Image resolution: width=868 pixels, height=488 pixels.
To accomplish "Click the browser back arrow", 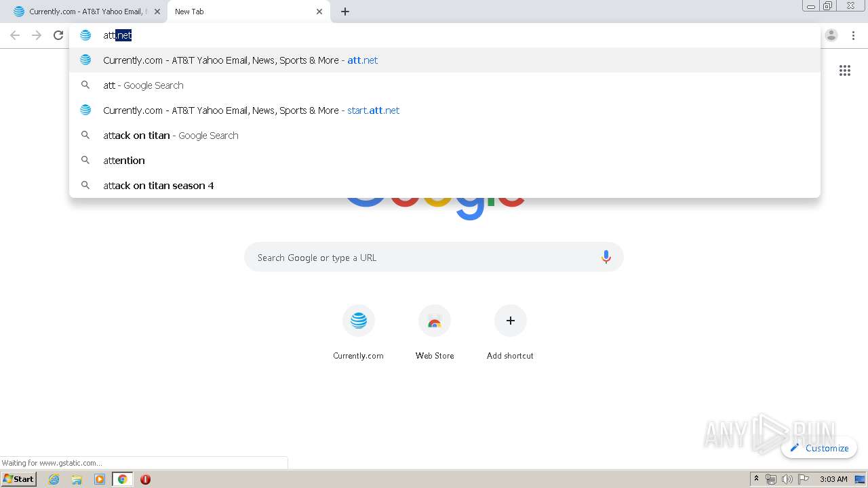I will [15, 35].
